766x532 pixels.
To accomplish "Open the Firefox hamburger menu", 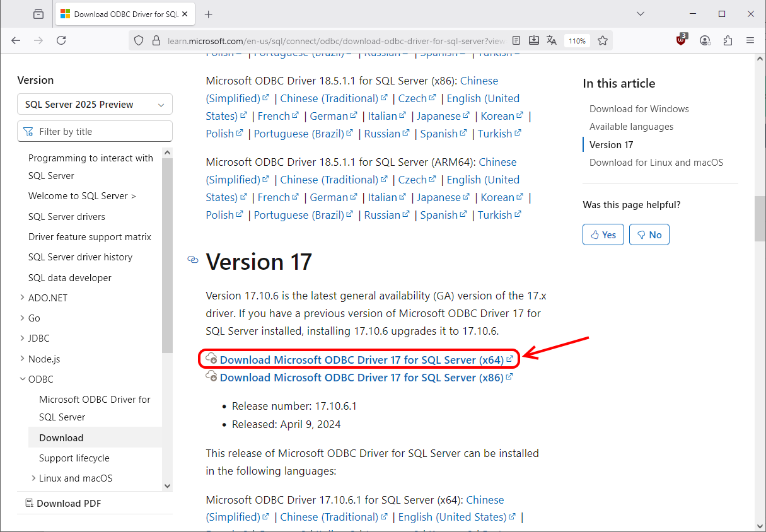I will click(x=750, y=40).
